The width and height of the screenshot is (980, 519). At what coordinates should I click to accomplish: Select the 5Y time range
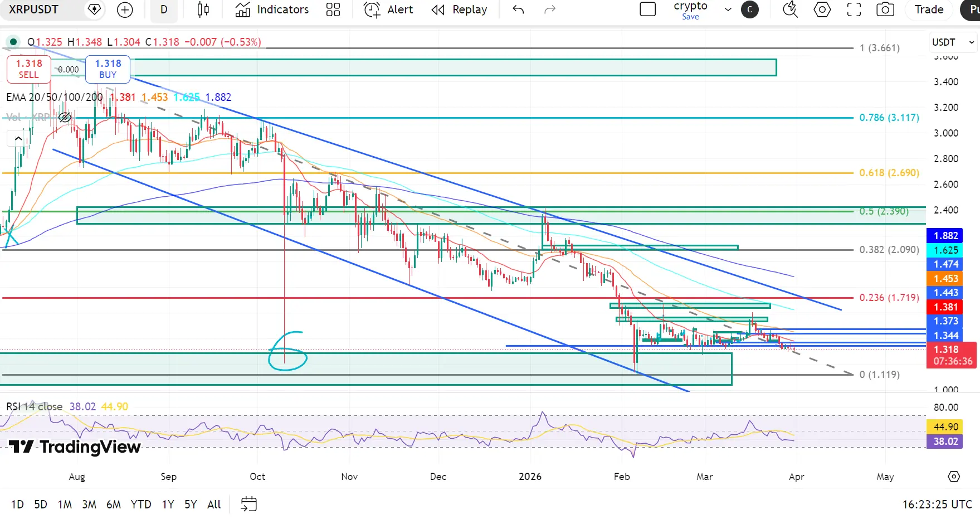[191, 505]
